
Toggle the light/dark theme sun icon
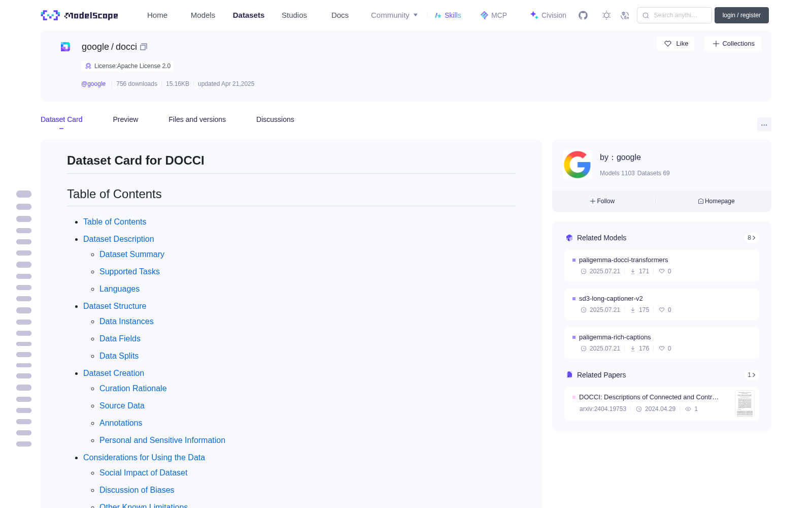(x=606, y=15)
